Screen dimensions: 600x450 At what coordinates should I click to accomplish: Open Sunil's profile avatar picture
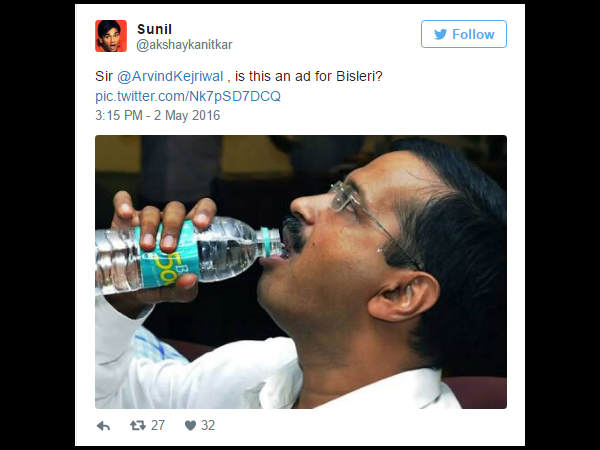pos(111,36)
